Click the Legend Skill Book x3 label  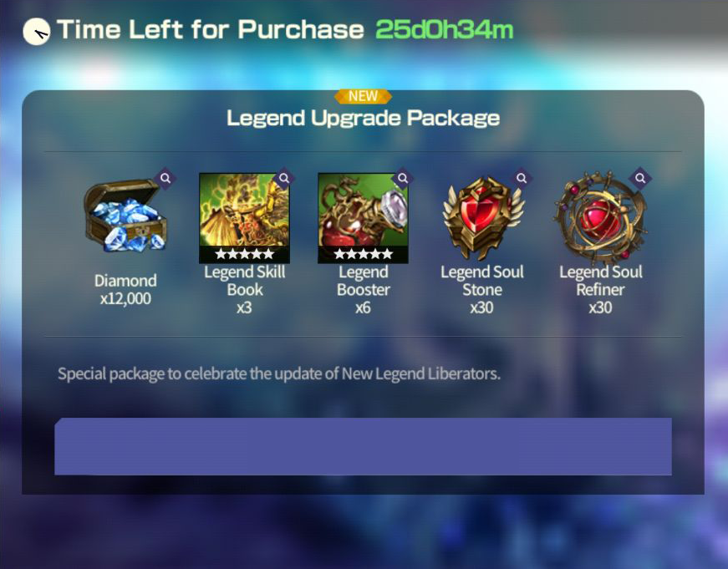point(244,290)
